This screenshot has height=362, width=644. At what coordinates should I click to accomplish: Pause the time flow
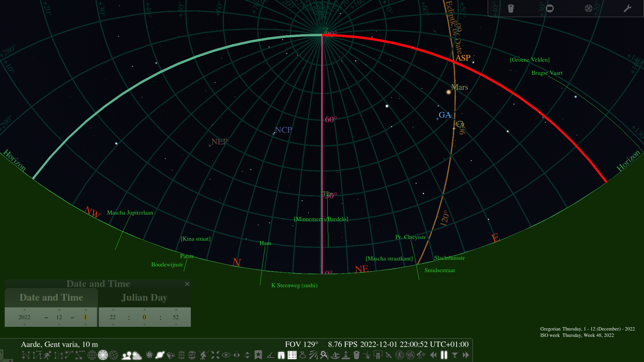[443, 355]
